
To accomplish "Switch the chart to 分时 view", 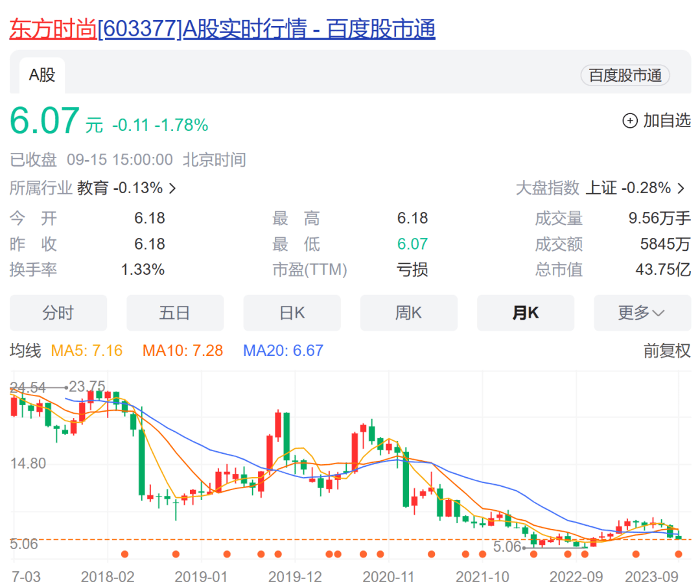I will click(58, 313).
